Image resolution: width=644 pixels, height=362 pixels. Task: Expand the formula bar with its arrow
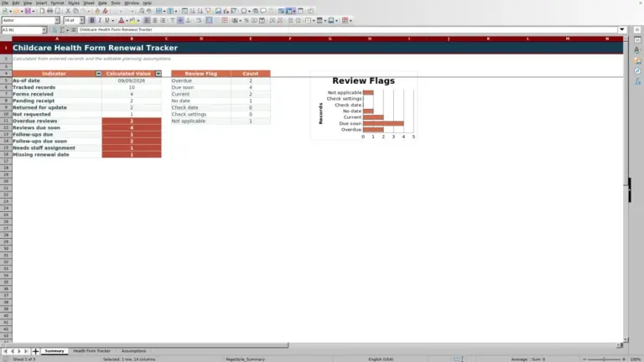pyautogui.click(x=622, y=29)
